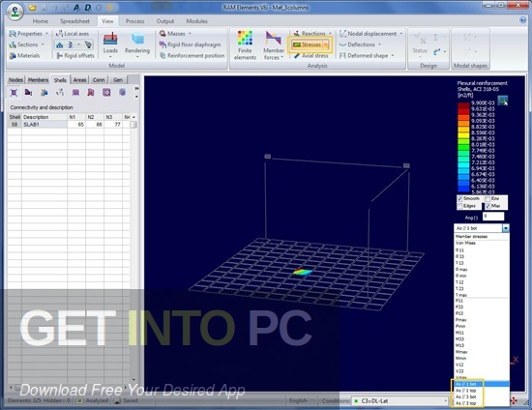The height and width of the screenshot is (410, 532).
Task: Click the Ang input field
Action: (x=493, y=216)
